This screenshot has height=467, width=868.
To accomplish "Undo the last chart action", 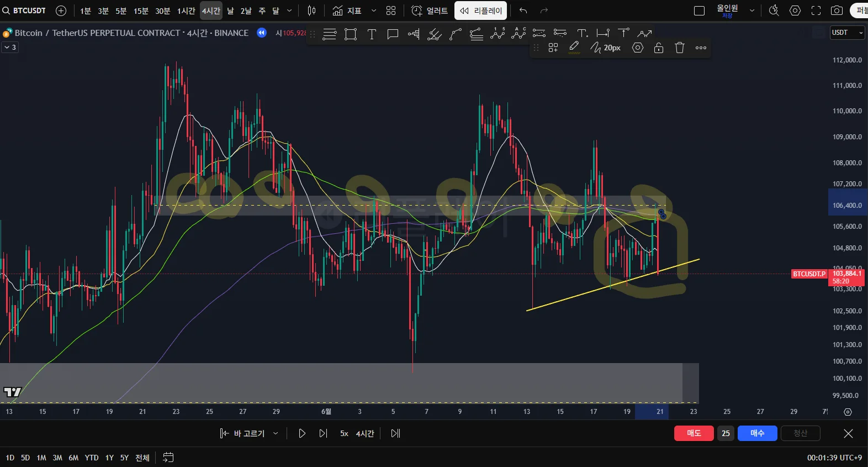I will click(523, 11).
